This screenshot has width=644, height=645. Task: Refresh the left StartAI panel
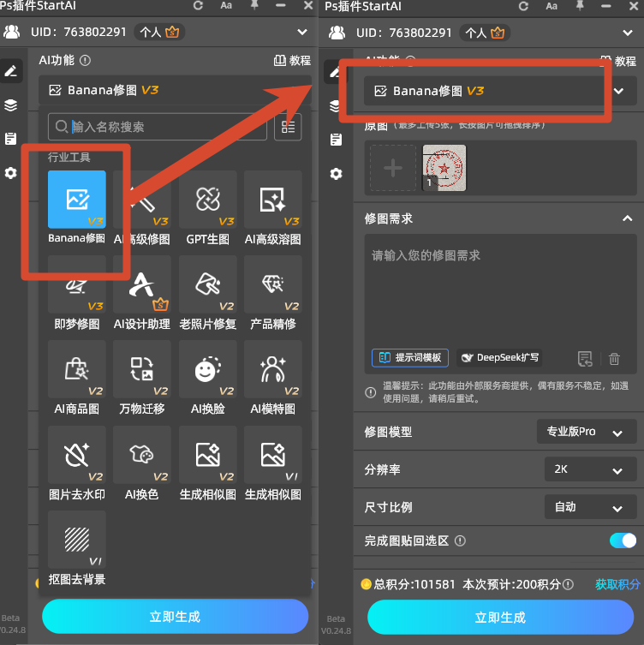point(198,6)
